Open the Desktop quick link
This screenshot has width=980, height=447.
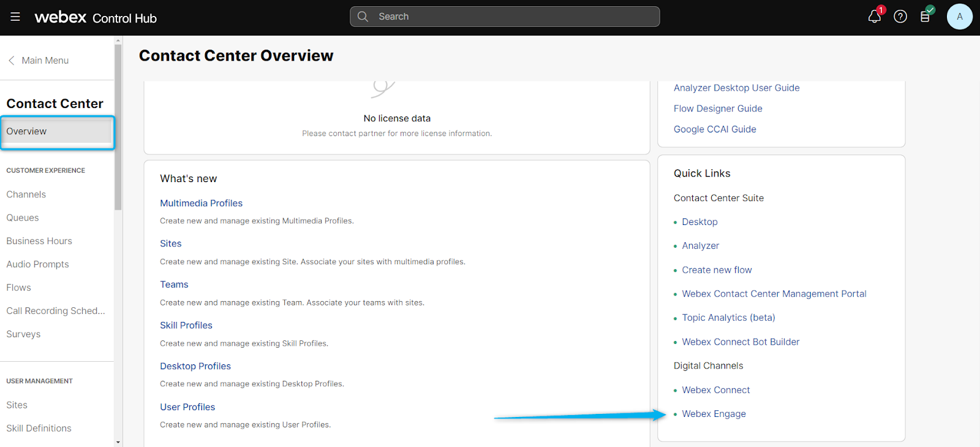[699, 222]
